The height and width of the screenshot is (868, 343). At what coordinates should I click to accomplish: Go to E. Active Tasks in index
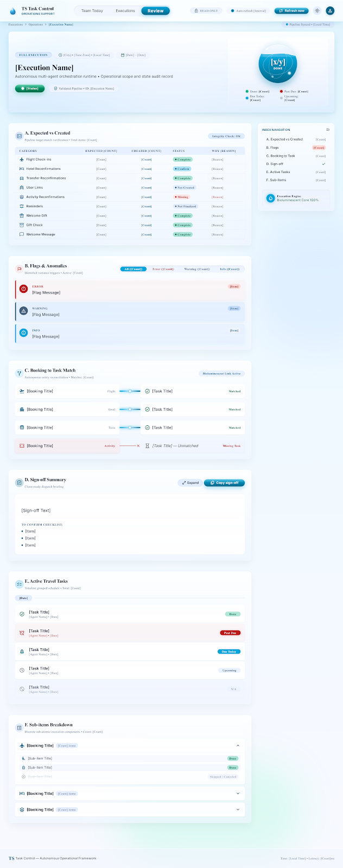point(296,172)
